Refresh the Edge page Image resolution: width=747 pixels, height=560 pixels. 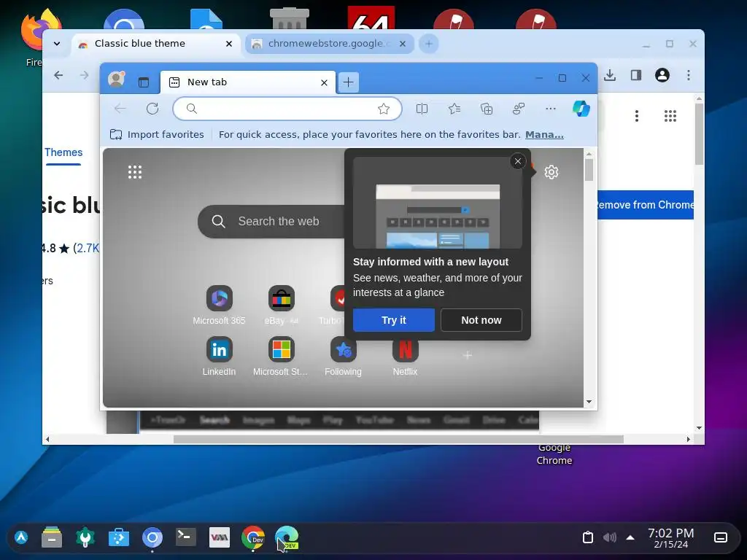[152, 109]
